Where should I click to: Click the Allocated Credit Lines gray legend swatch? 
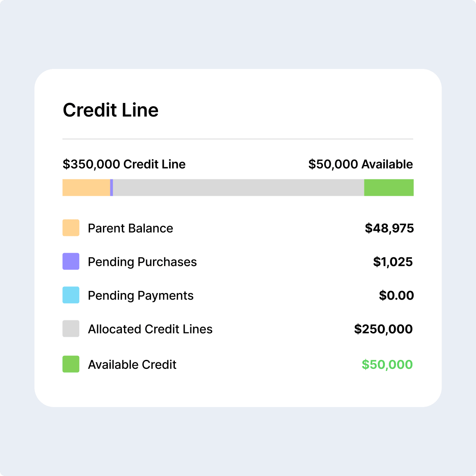[x=71, y=329]
